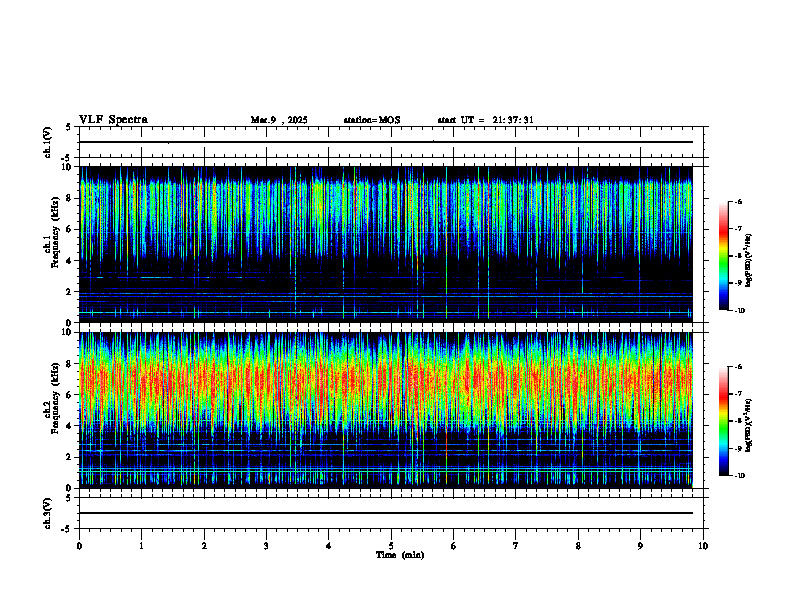Click the time axis tick label 5
Viewport: 792px width, 612px height.
pyautogui.click(x=391, y=546)
